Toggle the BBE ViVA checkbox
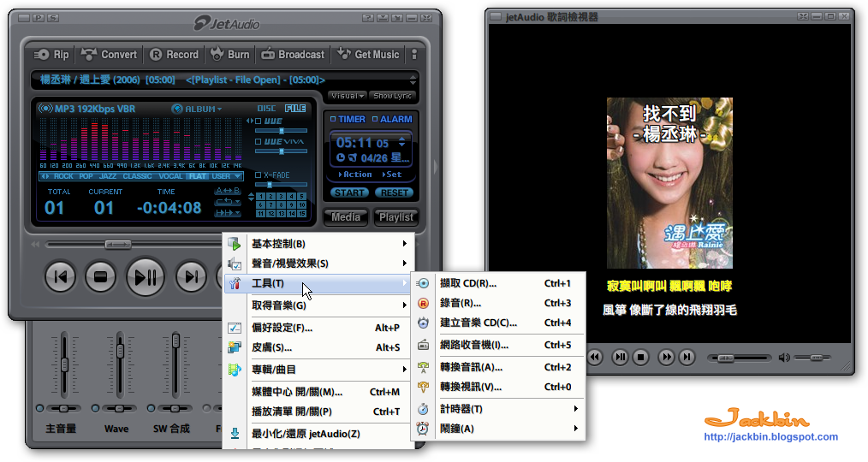This screenshot has height=462, width=868. [258, 142]
